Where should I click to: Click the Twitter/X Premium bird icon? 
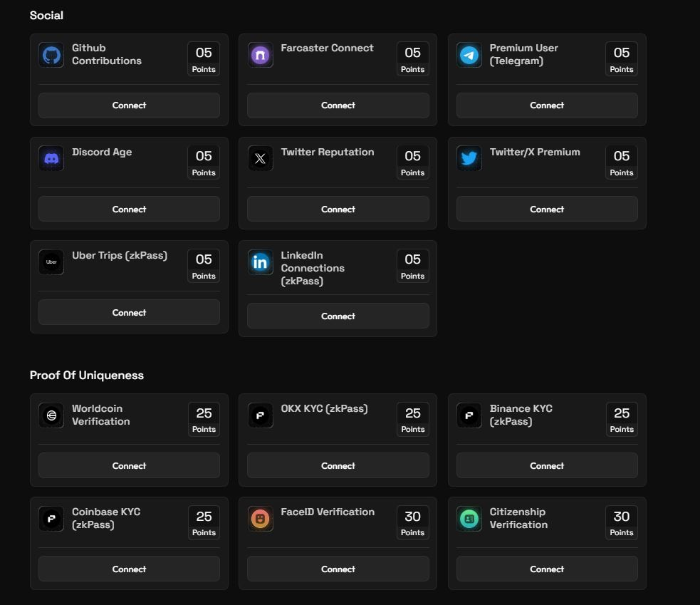pos(469,158)
